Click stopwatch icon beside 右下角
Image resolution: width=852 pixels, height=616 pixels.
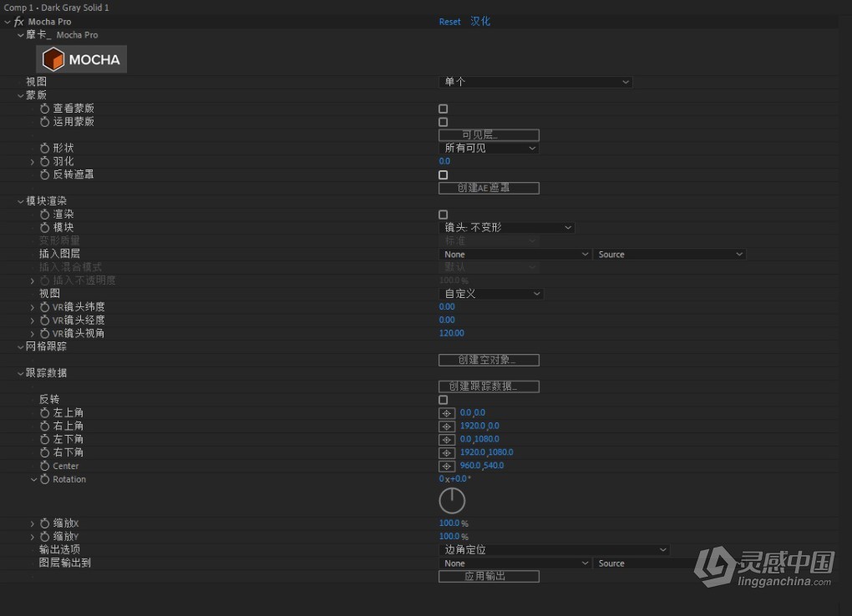(44, 452)
